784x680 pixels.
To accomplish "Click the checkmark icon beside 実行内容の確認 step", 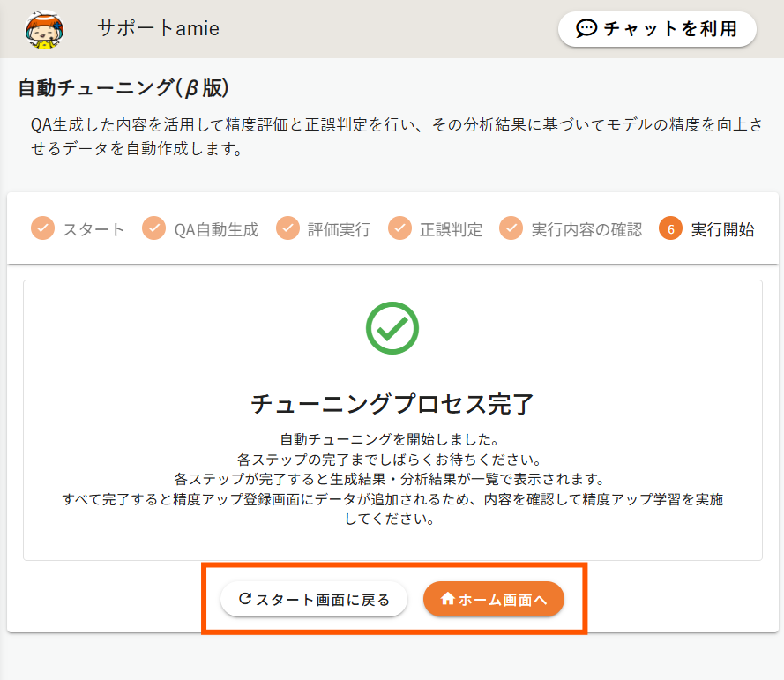I will 511,229.
